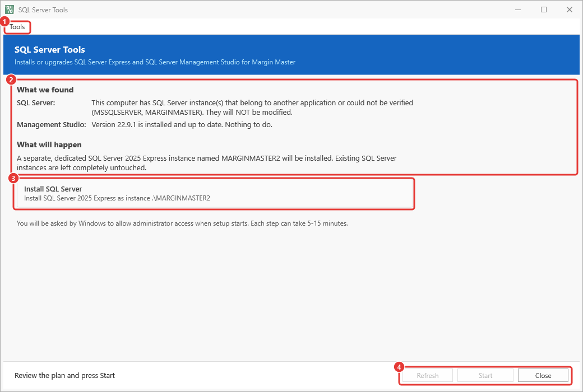Click the SQL Server Tools app icon in title bar
The width and height of the screenshot is (583, 392).
point(10,10)
